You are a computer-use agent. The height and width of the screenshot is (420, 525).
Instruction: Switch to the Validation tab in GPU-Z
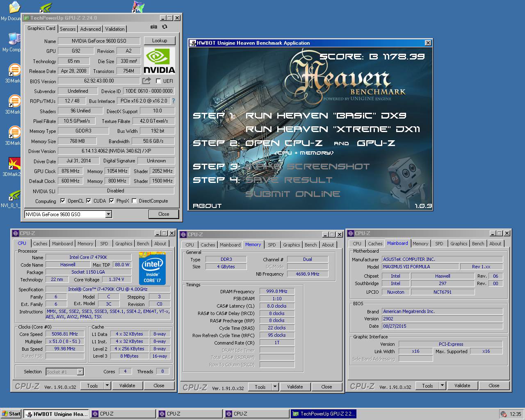click(115, 29)
